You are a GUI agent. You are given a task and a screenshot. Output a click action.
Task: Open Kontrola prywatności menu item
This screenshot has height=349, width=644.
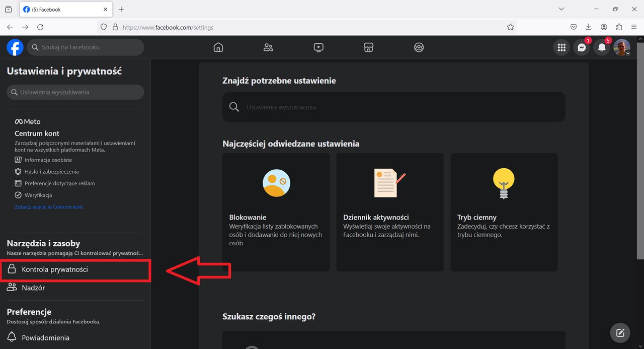pos(75,269)
